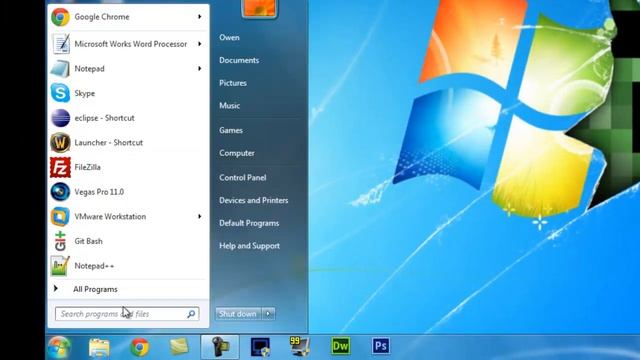Open the Fraps 99 taskbar icon
The height and width of the screenshot is (360, 640).
click(x=300, y=347)
